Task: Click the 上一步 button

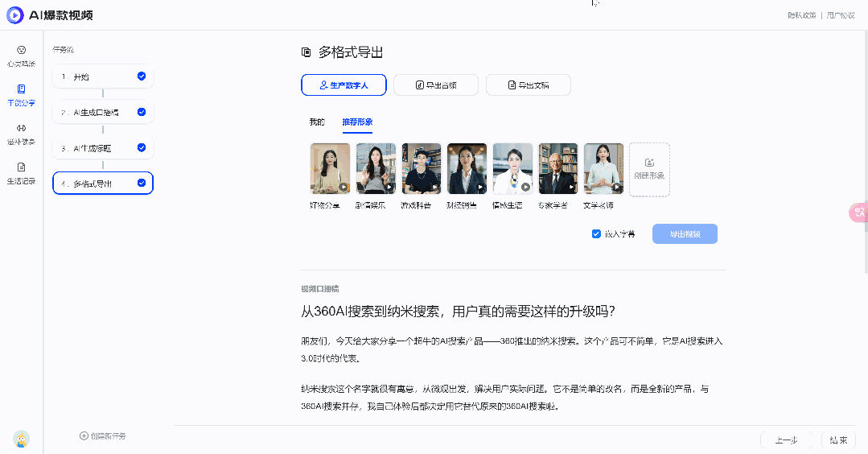Action: 786,440
